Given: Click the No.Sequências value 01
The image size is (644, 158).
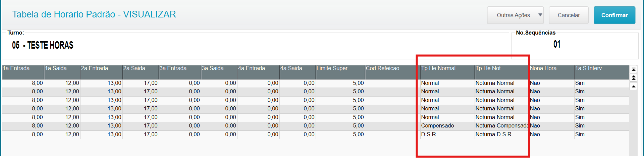Looking at the screenshot, I should point(557,44).
